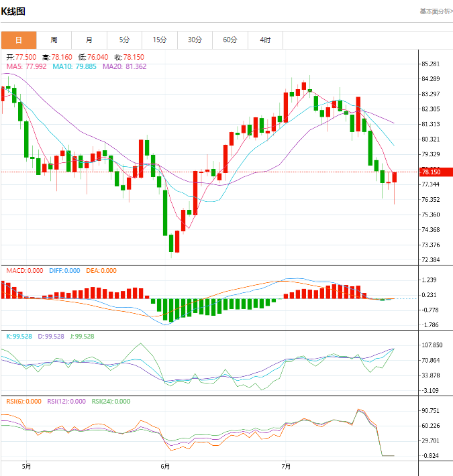Switch to the 日 daily chart tab
The image size is (453, 476).
tap(18, 40)
